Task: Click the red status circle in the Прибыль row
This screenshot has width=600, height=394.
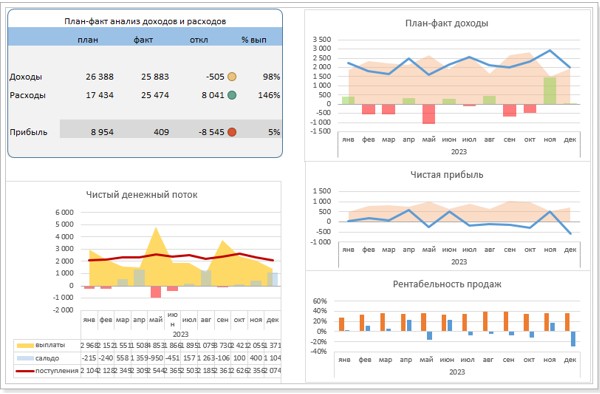Action: (x=232, y=132)
